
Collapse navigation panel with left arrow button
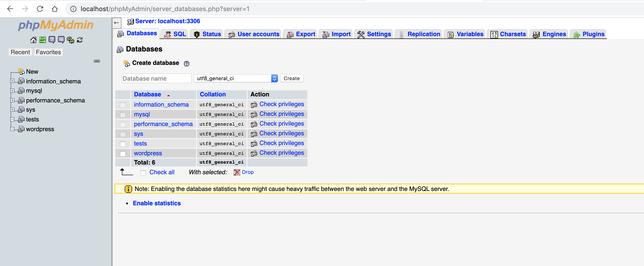coord(117,23)
